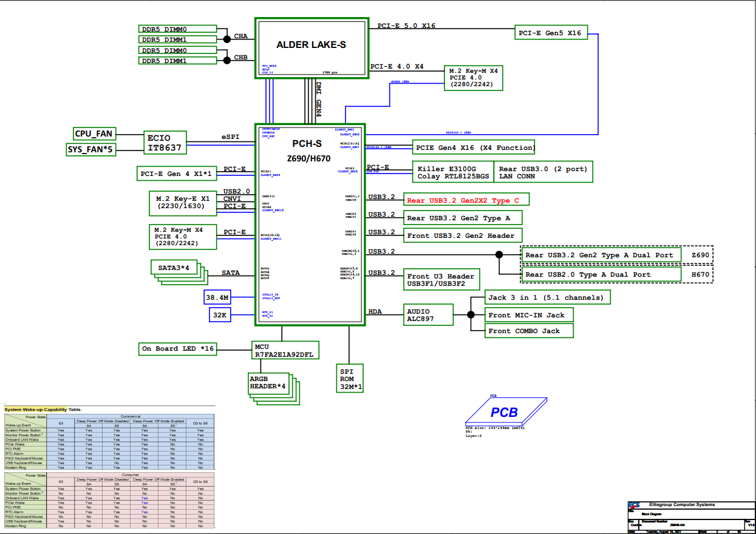
Task: Click the PCI-E 4.0 X4 bus label
Action: pos(397,67)
